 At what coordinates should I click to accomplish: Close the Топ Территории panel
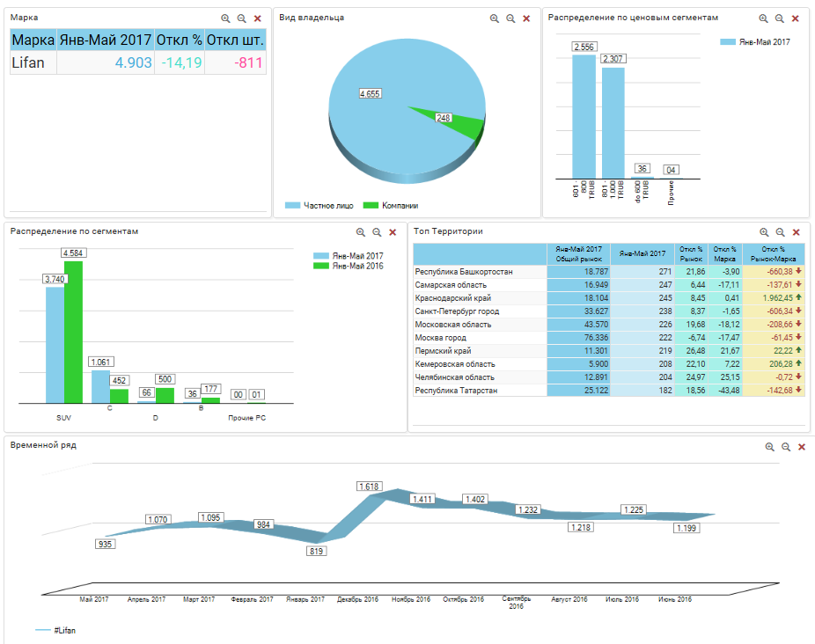(x=796, y=232)
